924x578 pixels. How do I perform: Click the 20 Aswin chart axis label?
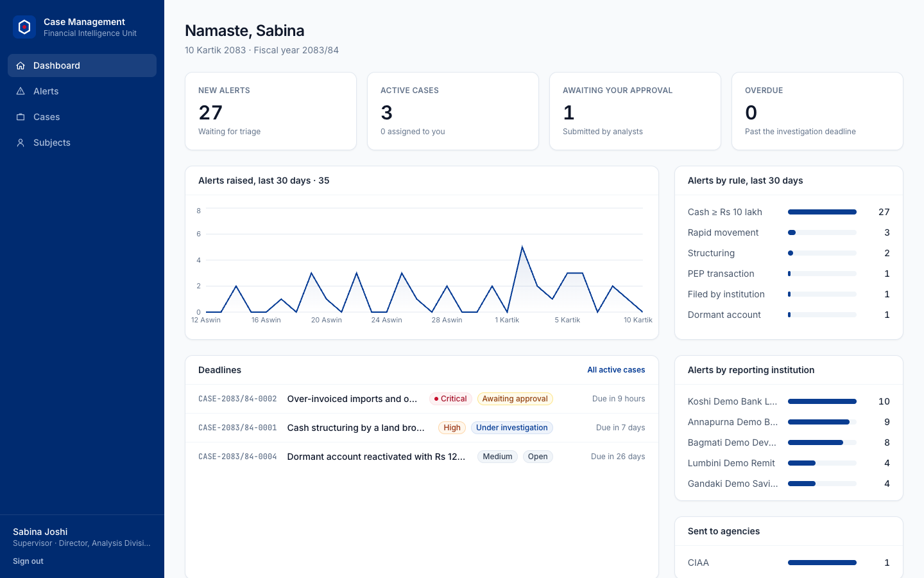pyautogui.click(x=326, y=320)
